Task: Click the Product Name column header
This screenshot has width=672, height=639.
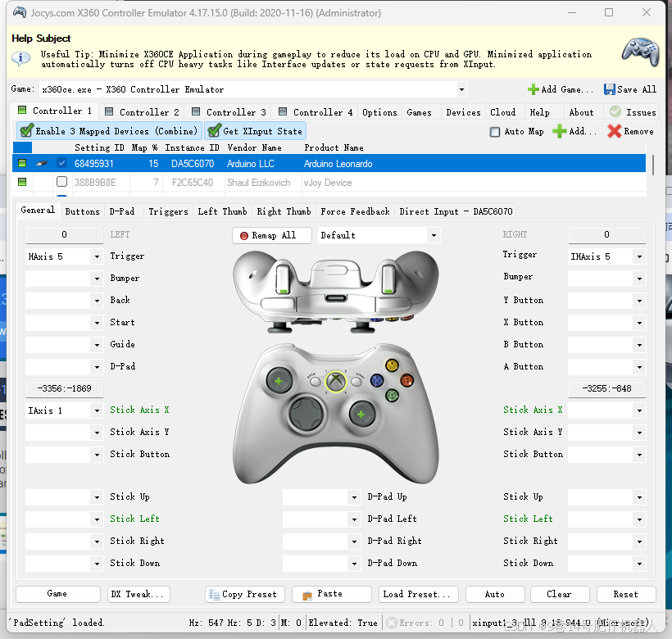Action: point(334,147)
